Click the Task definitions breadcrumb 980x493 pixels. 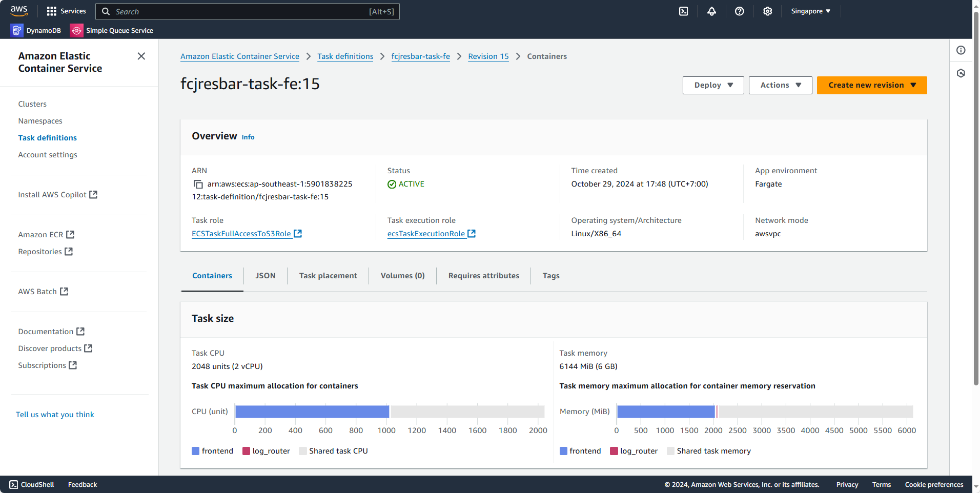click(x=345, y=56)
